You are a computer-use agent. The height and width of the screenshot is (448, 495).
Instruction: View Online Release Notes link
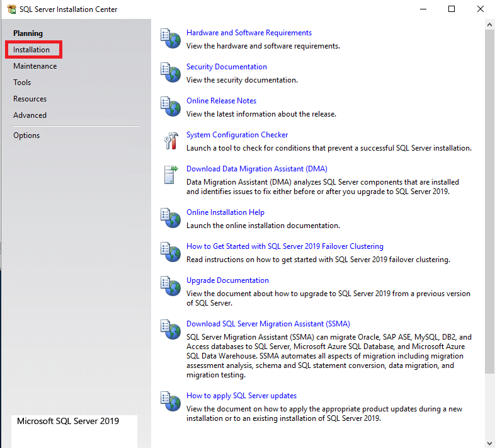(x=221, y=101)
